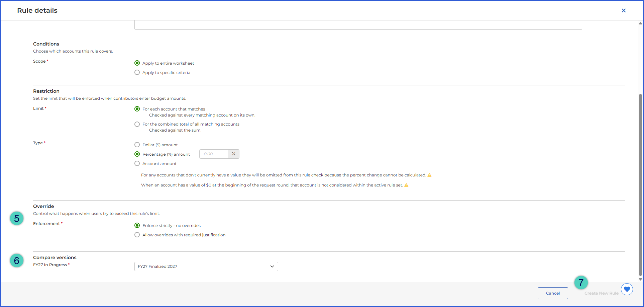Allow overrides with required justification
This screenshot has width=644, height=307.
tap(137, 235)
